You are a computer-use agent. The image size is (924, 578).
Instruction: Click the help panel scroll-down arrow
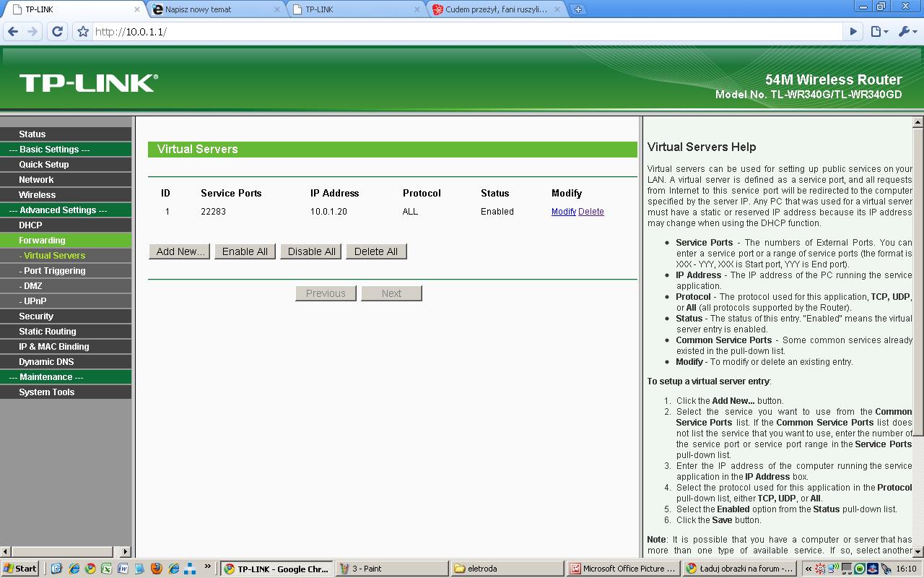point(918,551)
